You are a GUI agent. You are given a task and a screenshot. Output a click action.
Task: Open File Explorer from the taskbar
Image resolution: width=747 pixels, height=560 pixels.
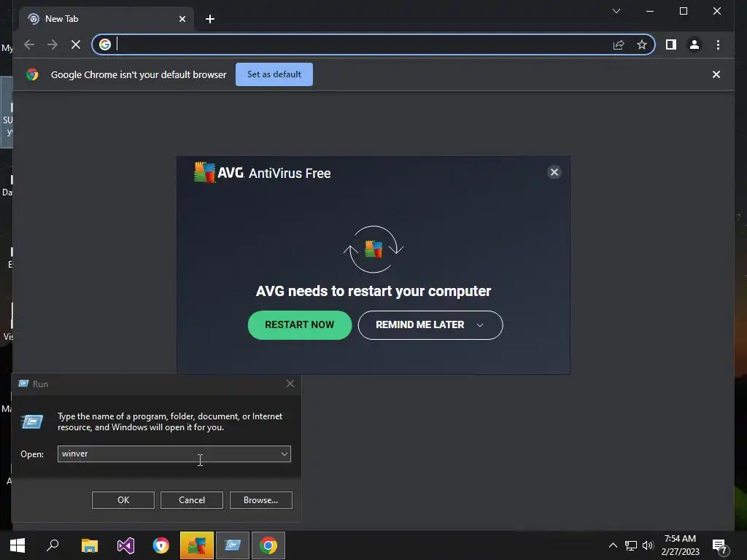click(90, 545)
